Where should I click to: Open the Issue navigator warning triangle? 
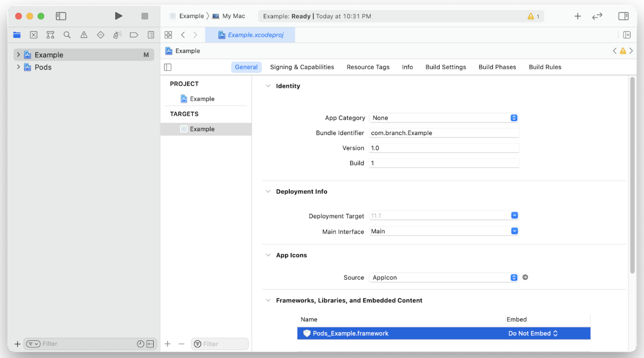click(x=84, y=35)
